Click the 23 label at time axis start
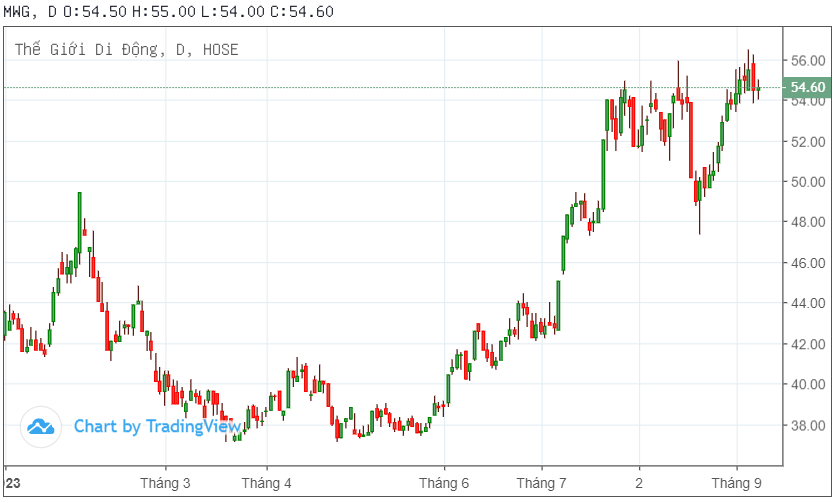 [13, 483]
